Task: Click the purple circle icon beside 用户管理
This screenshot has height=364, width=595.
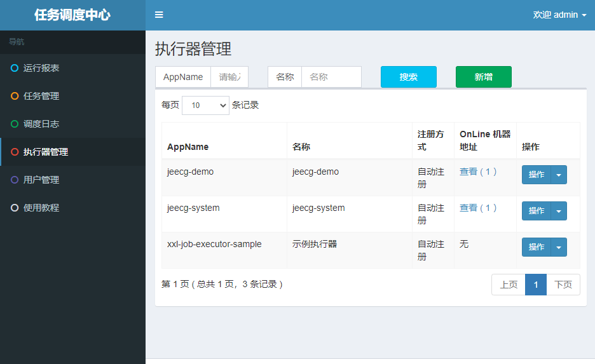Action: [15, 180]
